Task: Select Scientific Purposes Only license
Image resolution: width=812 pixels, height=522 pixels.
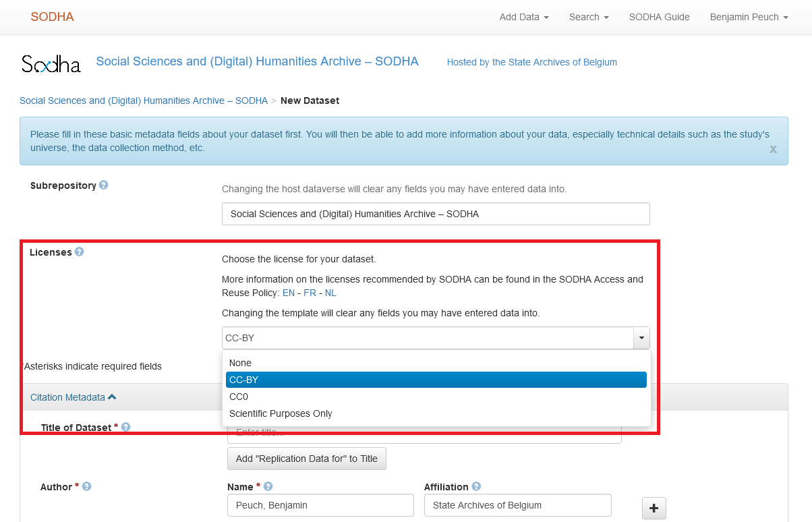Action: (436, 413)
